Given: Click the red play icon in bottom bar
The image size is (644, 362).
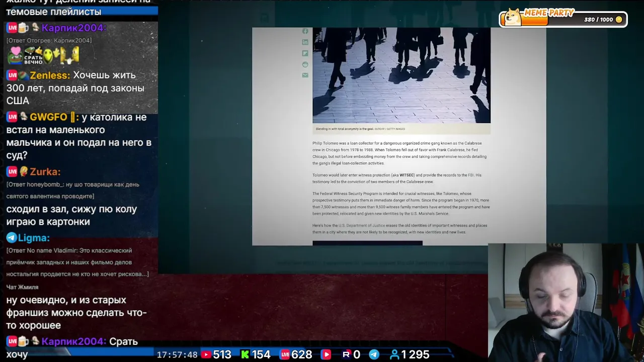Looking at the screenshot, I should pos(326,355).
